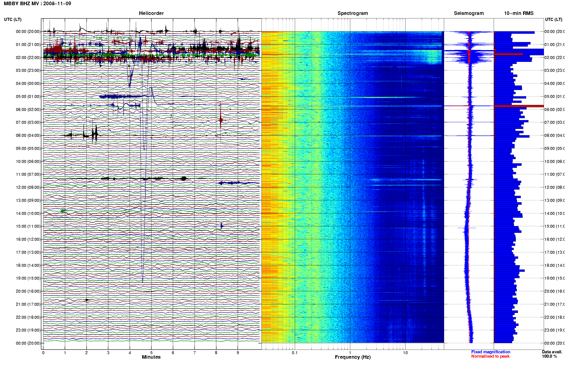Click the 'Data avail.' label

pos(552,352)
